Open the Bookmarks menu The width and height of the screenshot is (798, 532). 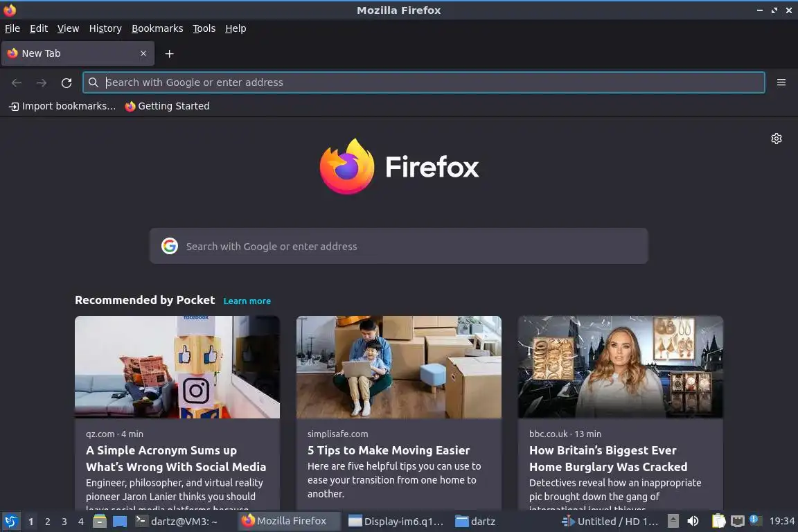coord(157,28)
